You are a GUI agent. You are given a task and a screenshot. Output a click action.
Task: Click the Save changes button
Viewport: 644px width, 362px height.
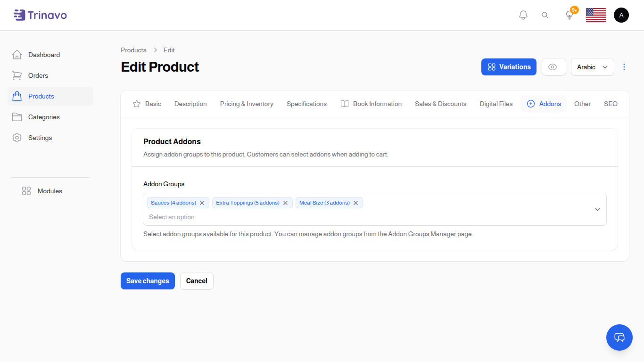pos(148,280)
